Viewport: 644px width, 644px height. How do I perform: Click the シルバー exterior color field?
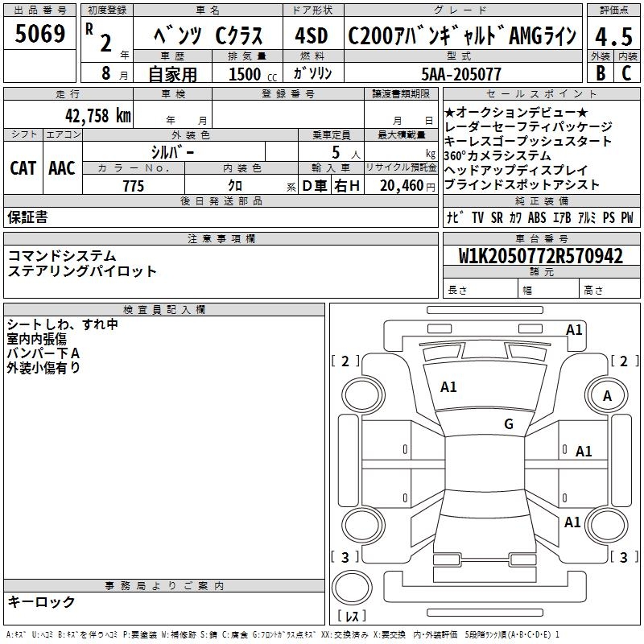tap(173, 152)
